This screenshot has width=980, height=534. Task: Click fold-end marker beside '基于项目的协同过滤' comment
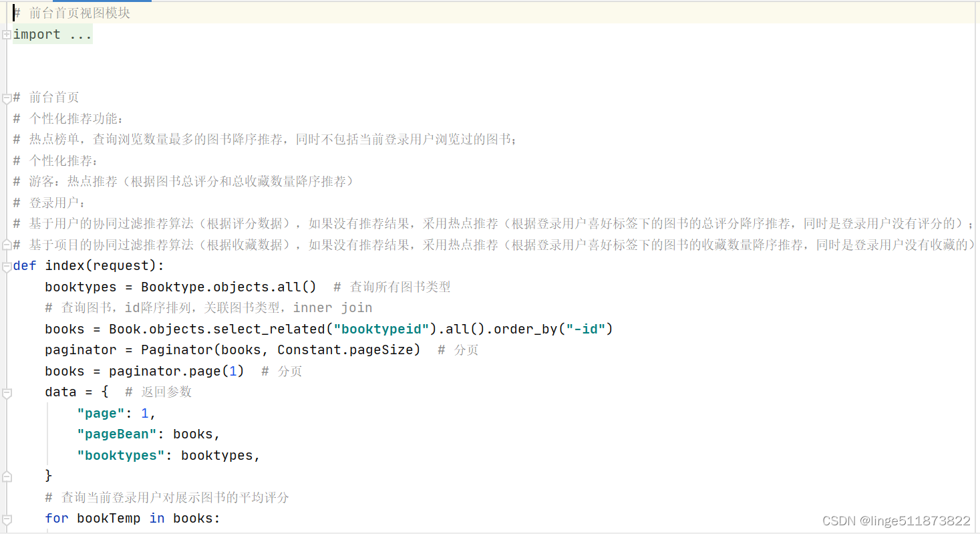point(6,245)
